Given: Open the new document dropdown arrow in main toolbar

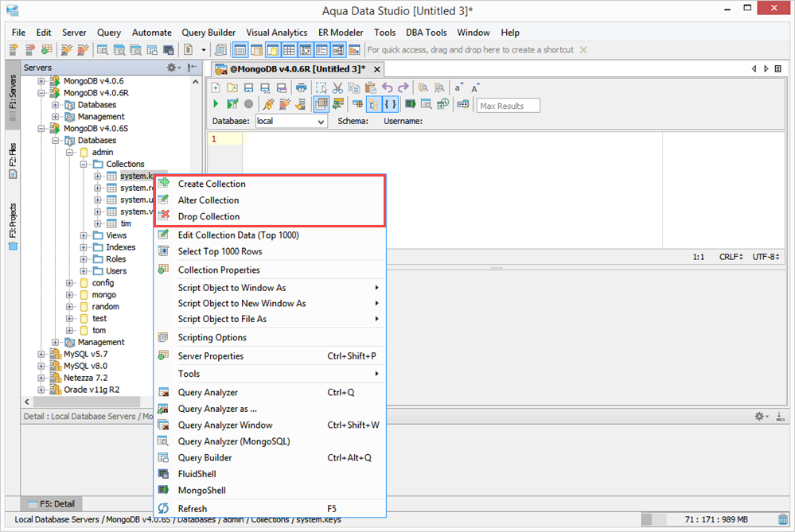Looking at the screenshot, I should (204, 49).
